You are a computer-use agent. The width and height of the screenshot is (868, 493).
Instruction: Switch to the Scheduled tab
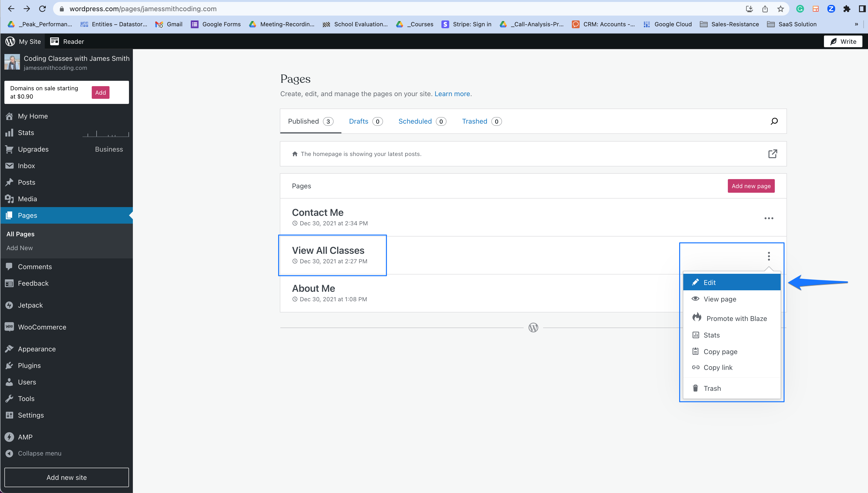(422, 121)
